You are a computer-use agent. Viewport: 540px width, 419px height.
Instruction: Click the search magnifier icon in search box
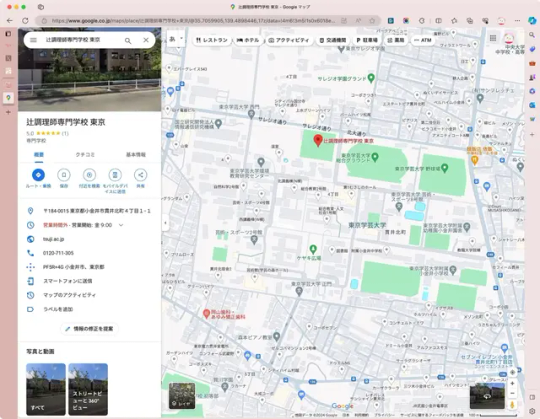(128, 41)
